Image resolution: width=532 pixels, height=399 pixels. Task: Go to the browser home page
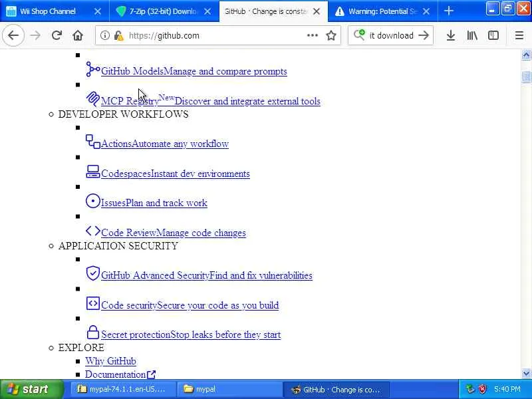pos(78,35)
